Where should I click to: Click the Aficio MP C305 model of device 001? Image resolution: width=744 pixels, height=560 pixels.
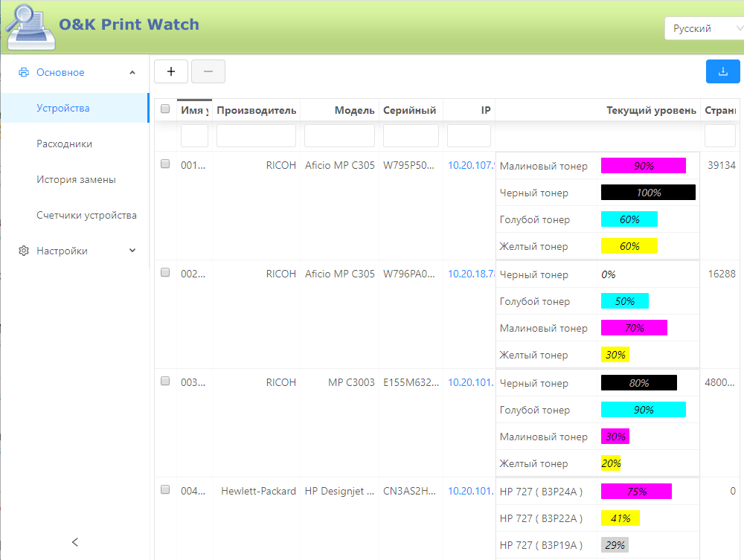pos(340,165)
